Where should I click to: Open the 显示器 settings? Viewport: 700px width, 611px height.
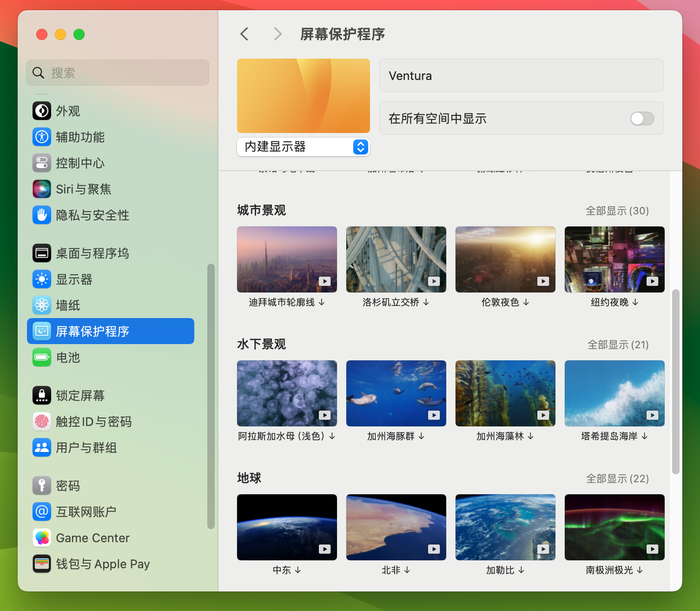coord(74,279)
